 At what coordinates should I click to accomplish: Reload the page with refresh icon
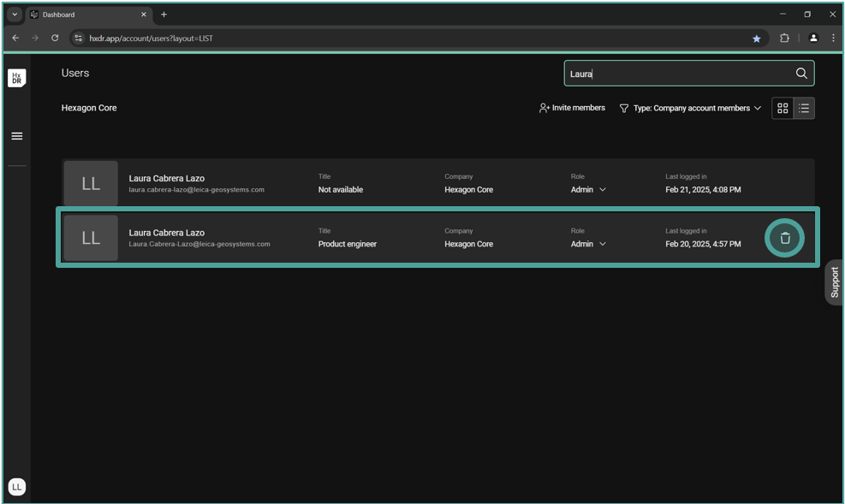point(55,39)
